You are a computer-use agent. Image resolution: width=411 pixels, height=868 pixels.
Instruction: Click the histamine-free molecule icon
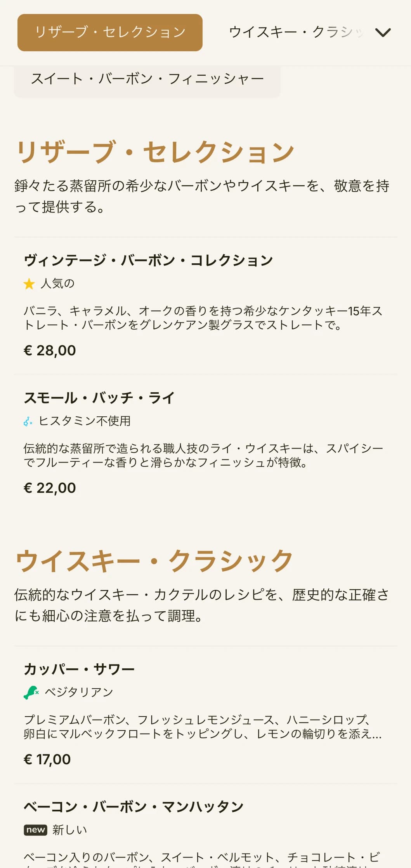[28, 421]
